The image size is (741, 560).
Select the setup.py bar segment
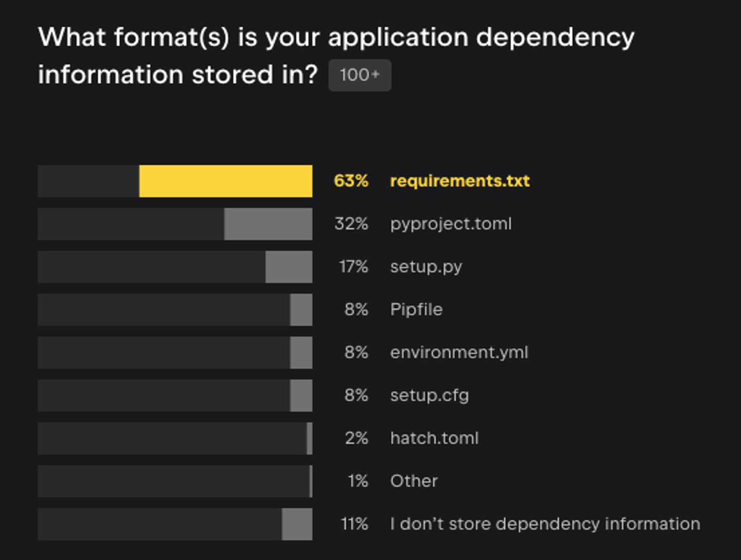click(289, 267)
